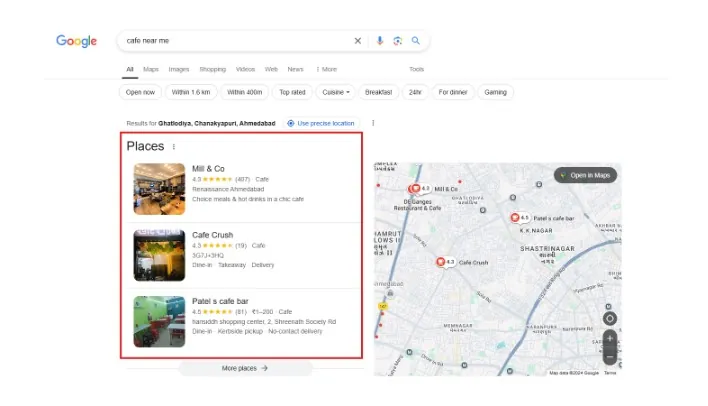Click the Open in Maps button
708x406 pixels.
click(x=585, y=175)
